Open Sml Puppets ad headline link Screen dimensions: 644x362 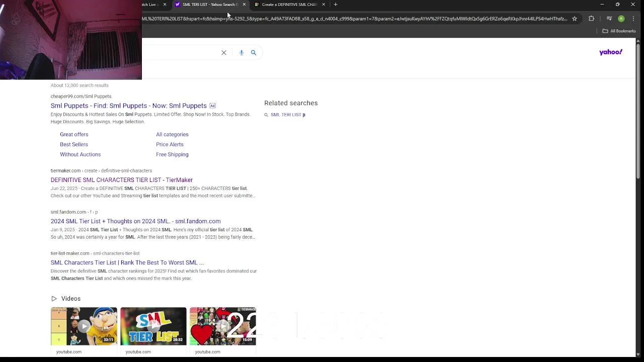click(x=129, y=106)
